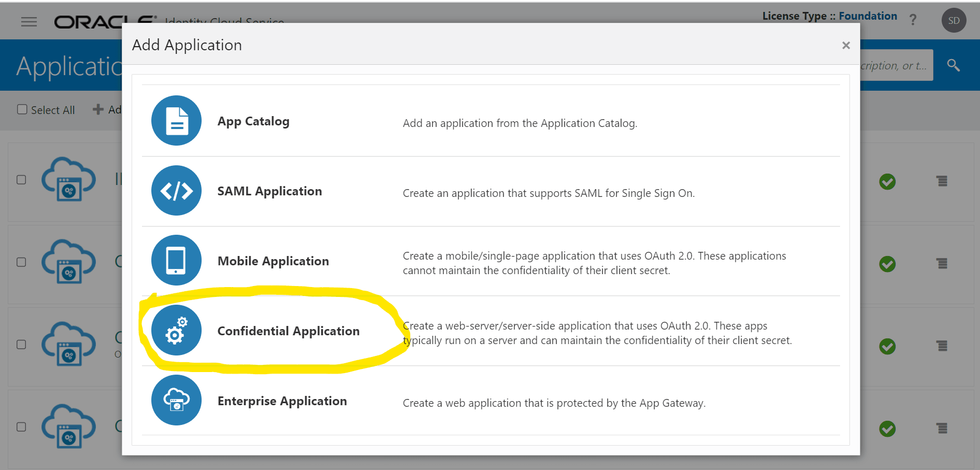Viewport: 980px width, 470px height.
Task: Click the Confidential Application gear icon
Action: point(176,330)
